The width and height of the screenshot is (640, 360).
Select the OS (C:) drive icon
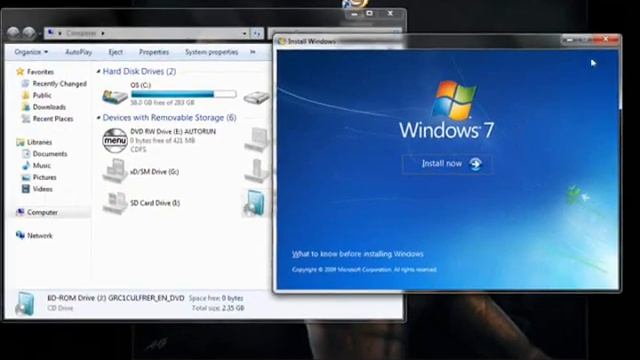(115, 96)
